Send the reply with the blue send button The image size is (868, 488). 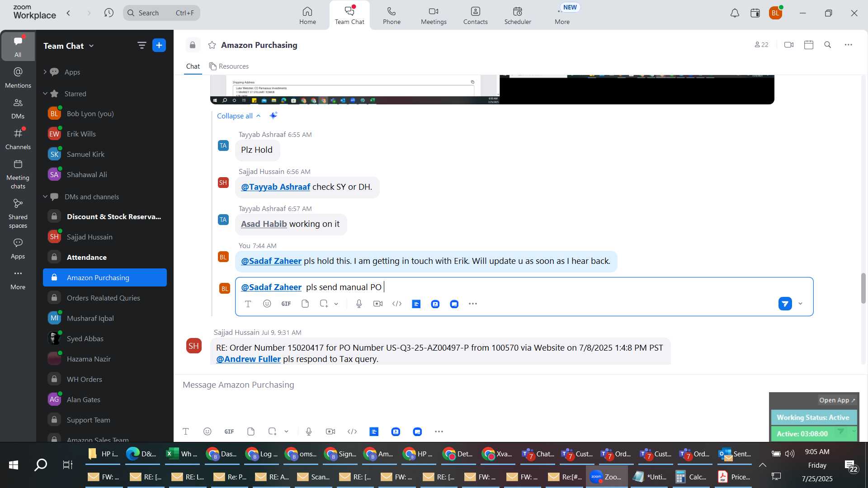[x=785, y=304]
